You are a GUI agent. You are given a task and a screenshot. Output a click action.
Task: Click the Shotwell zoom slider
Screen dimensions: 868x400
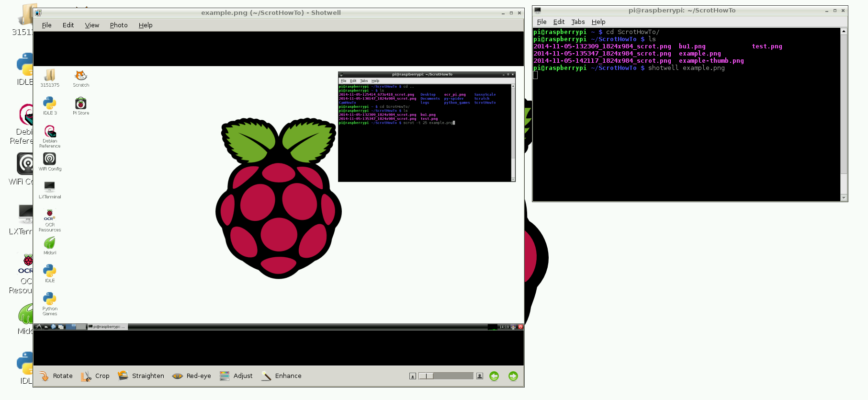(x=446, y=376)
